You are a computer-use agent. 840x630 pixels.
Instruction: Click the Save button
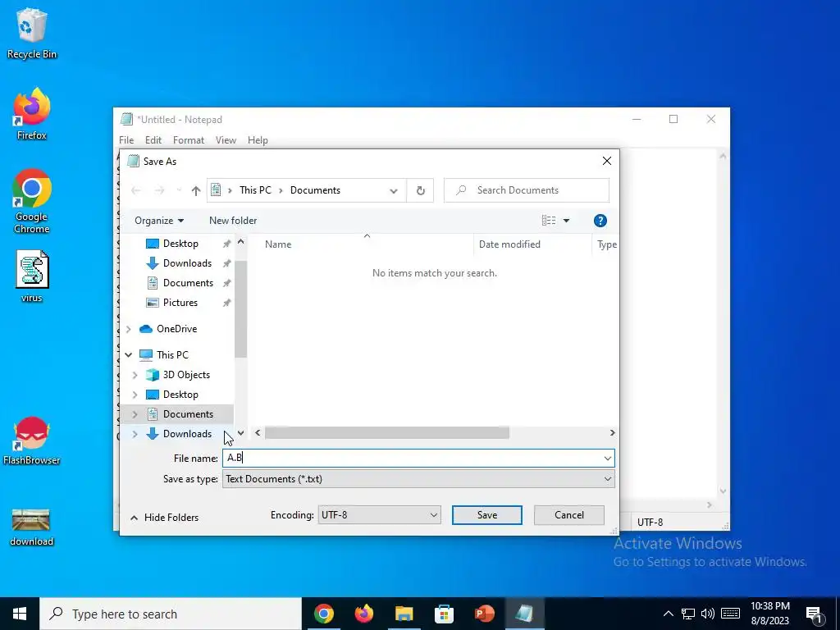tap(487, 515)
